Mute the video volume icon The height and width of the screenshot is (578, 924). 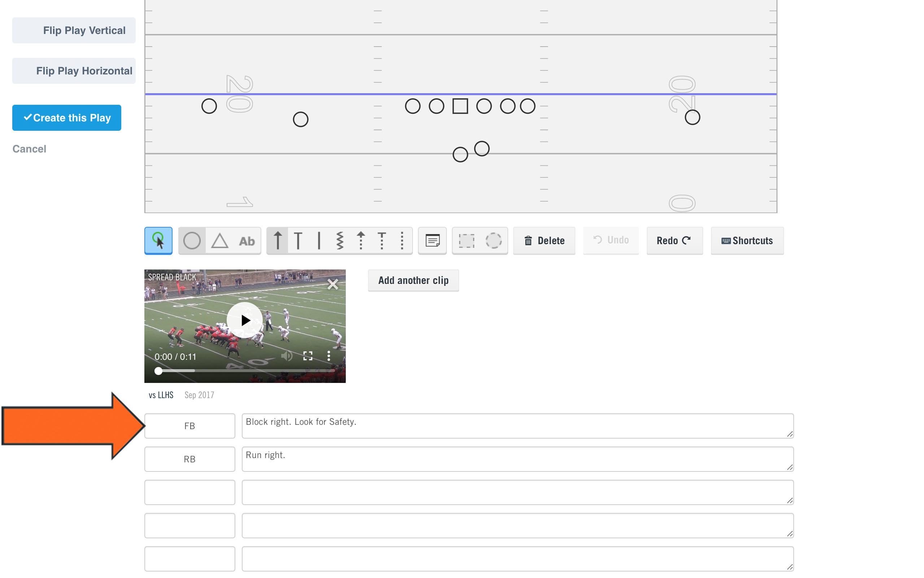pos(287,356)
